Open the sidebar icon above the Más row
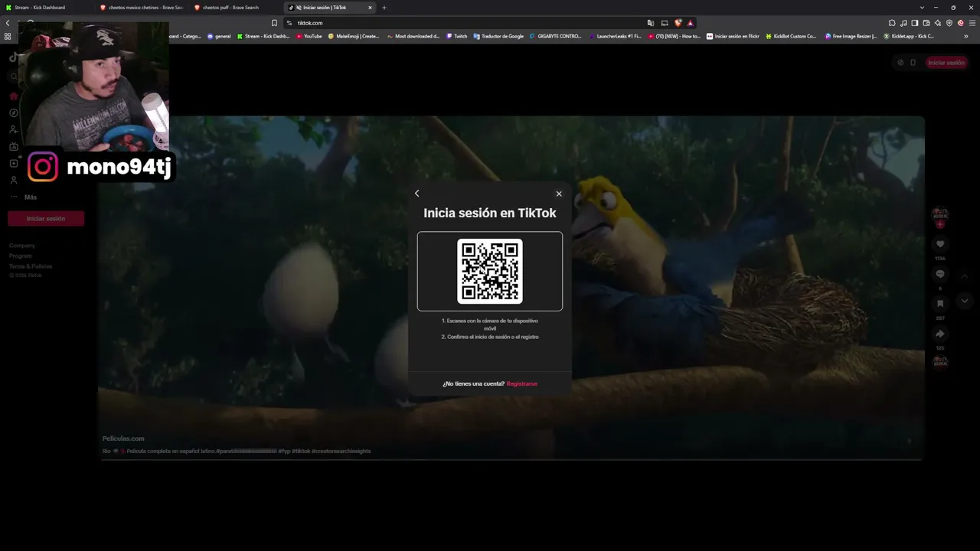 (x=14, y=180)
